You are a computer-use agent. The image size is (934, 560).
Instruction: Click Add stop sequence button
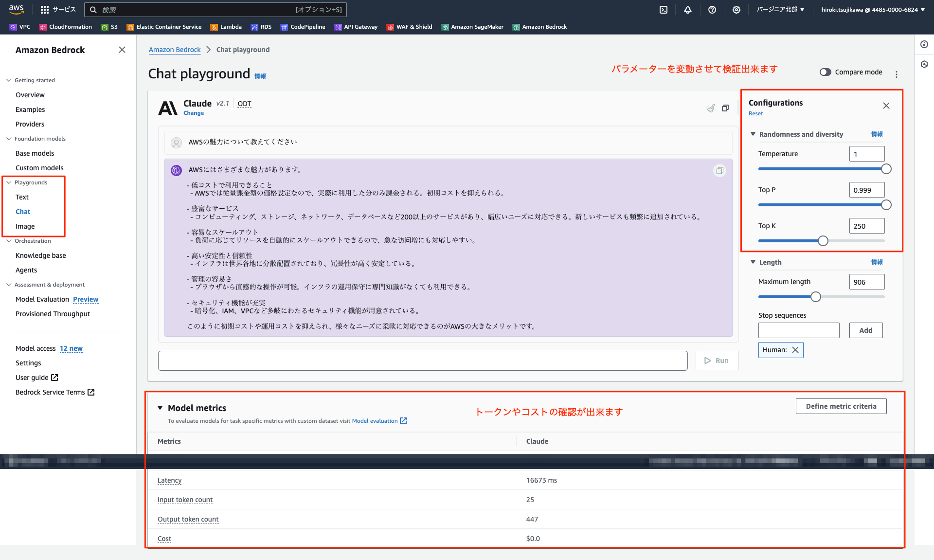(x=866, y=330)
